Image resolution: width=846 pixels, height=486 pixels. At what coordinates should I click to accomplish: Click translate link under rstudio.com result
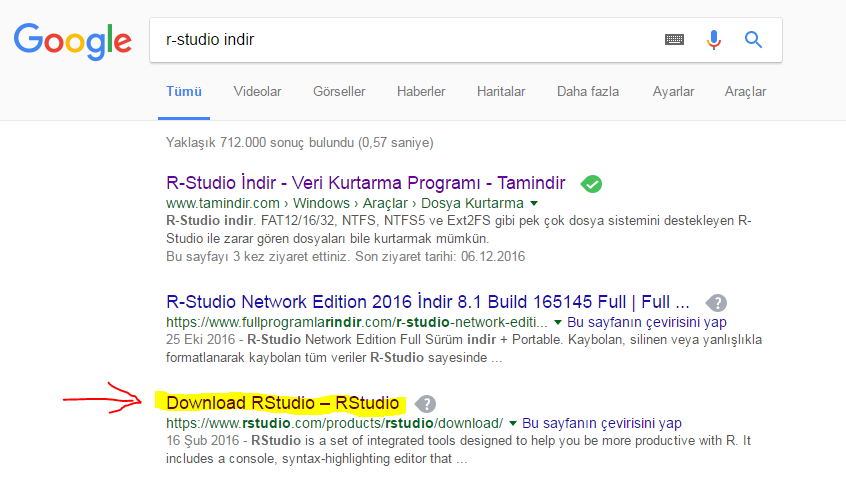coord(602,423)
